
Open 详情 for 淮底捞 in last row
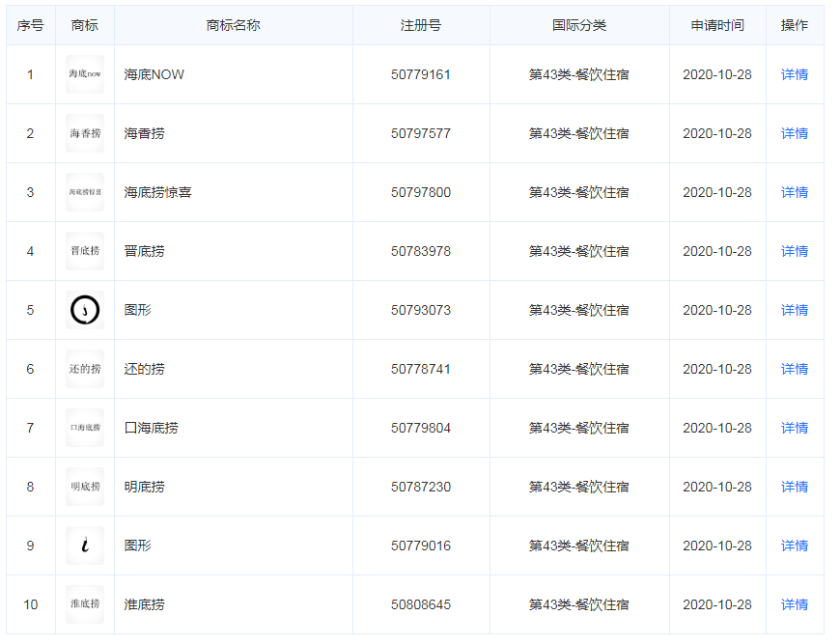(794, 604)
